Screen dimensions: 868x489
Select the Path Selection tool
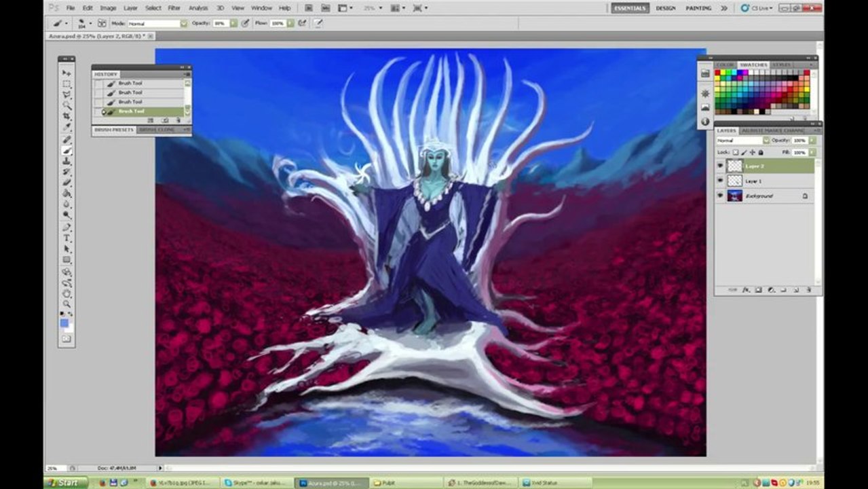click(x=67, y=249)
